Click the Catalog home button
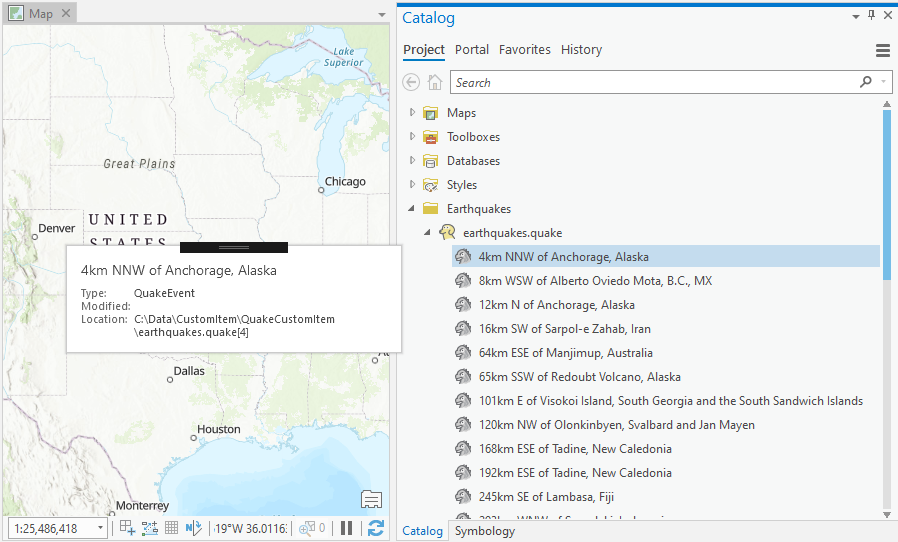Image resolution: width=898 pixels, height=542 pixels. point(435,83)
